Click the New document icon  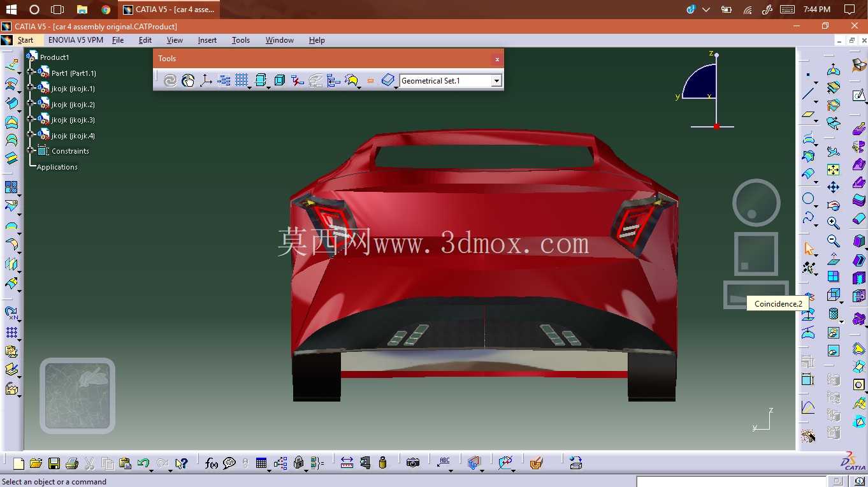tap(18, 463)
